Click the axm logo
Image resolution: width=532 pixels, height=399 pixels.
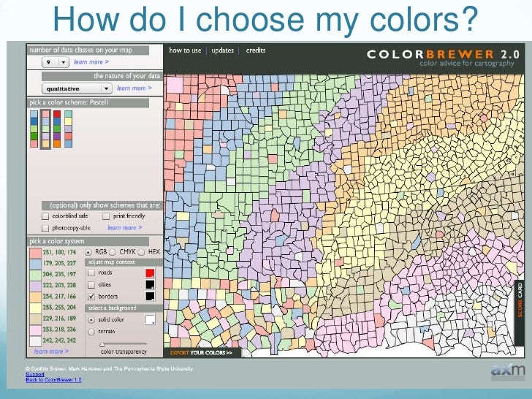coord(508,370)
